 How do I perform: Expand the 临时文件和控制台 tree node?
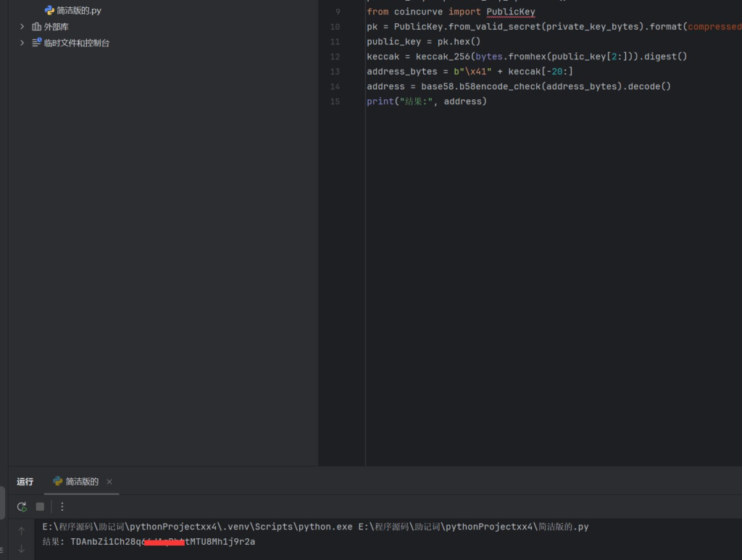point(22,43)
